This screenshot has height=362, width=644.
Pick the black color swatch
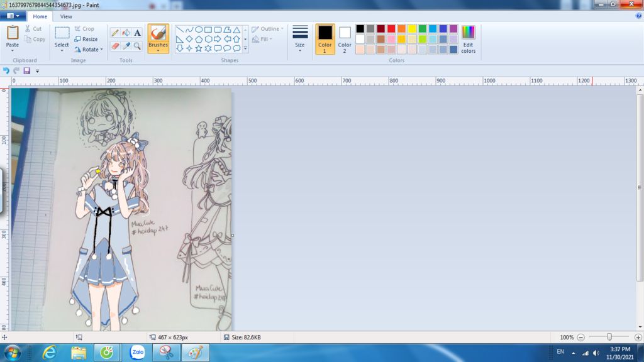[x=360, y=29]
